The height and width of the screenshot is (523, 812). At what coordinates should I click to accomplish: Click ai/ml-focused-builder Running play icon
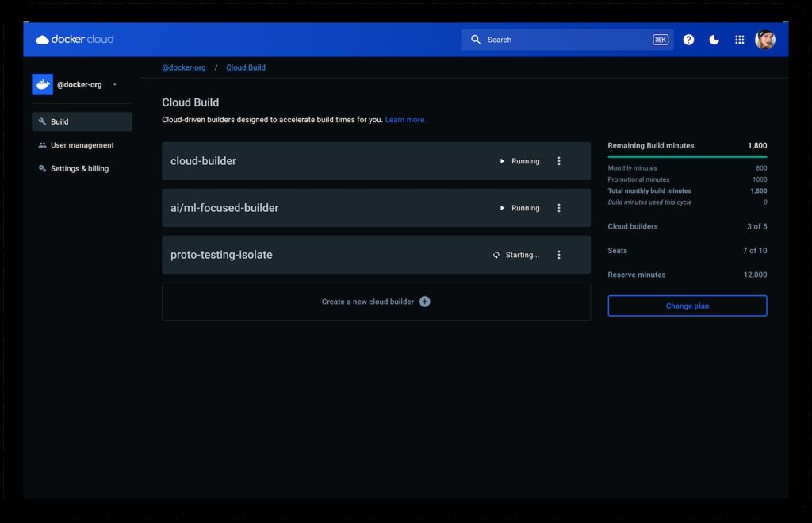click(502, 208)
